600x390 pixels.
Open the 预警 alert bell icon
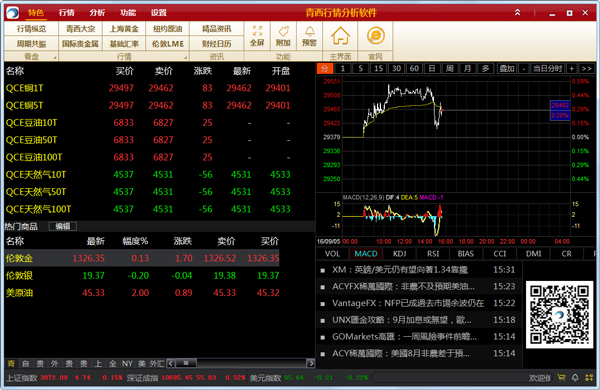[x=309, y=36]
